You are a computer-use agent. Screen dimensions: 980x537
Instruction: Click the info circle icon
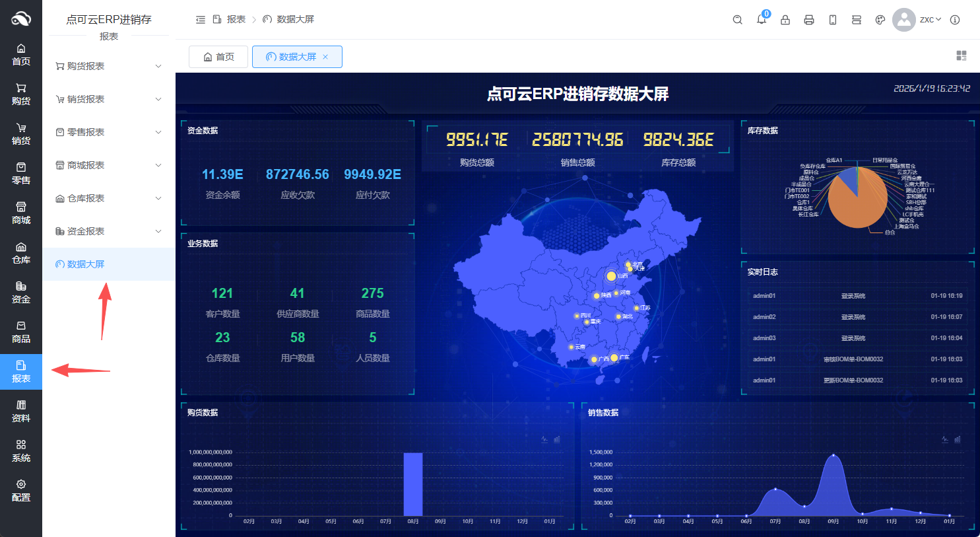pyautogui.click(x=955, y=20)
